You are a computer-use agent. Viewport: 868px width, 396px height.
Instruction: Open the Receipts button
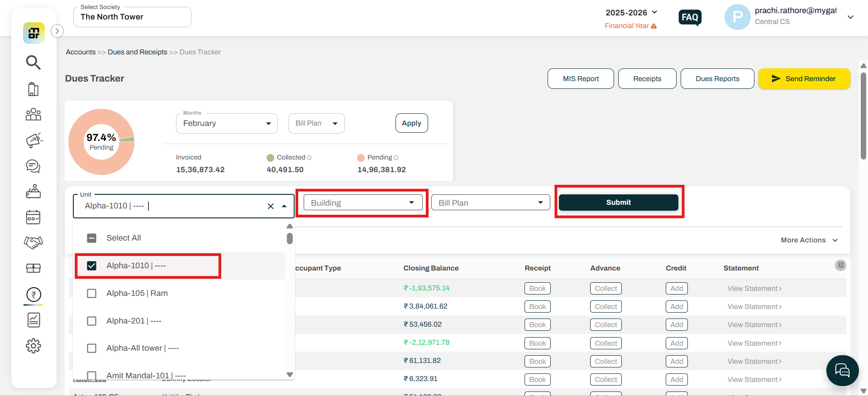coord(647,79)
